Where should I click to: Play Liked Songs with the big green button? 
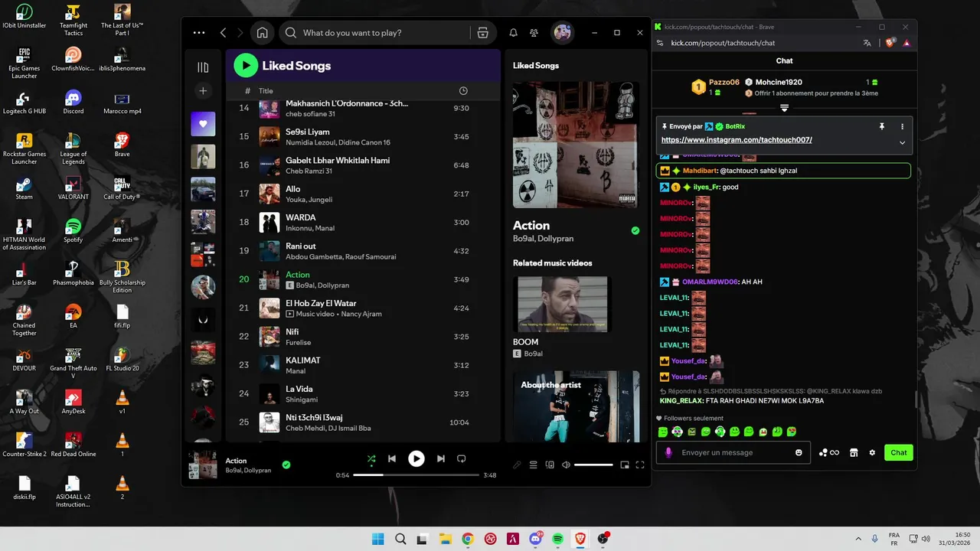coord(246,65)
